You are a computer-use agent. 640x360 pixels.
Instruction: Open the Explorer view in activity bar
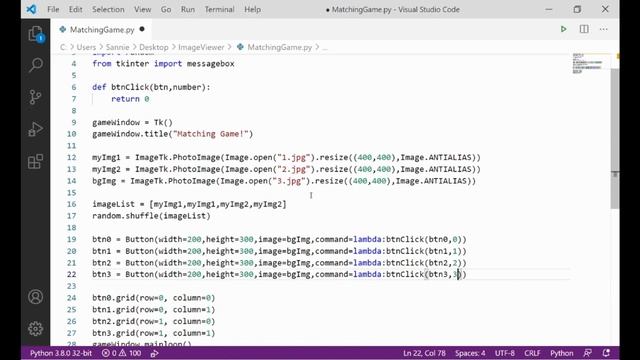(x=36, y=34)
